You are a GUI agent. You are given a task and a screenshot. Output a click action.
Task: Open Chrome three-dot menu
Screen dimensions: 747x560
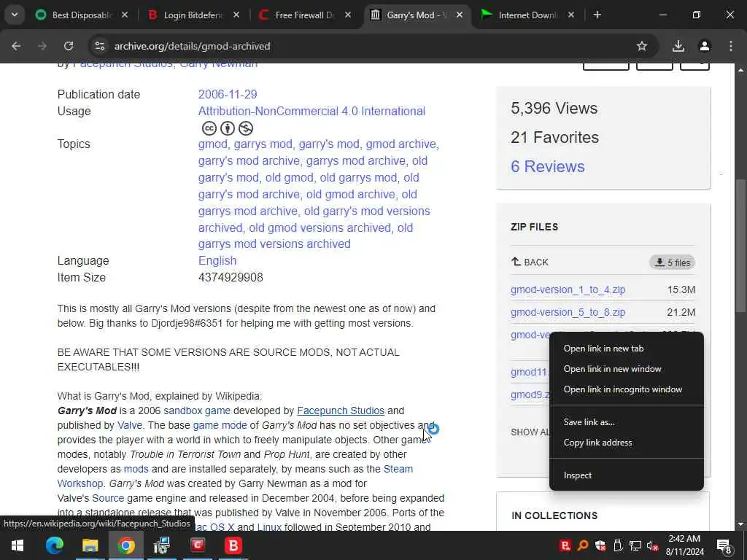731,46
